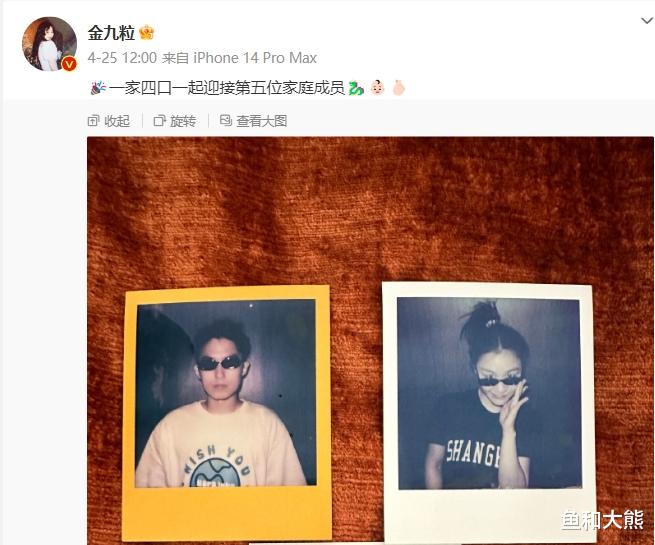This screenshot has height=545, width=655.
Task: Expand the post options chevron
Action: point(647,20)
